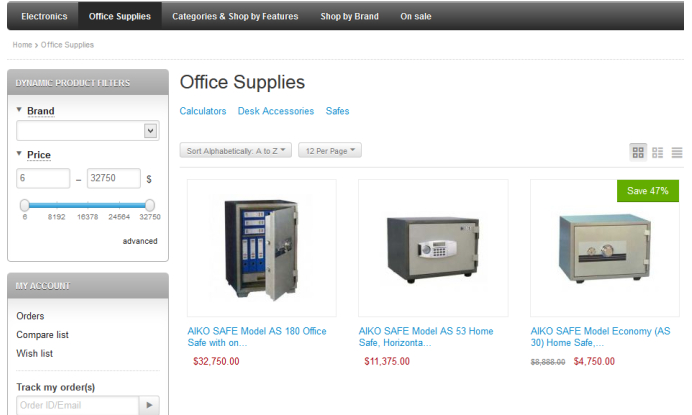Screen dimensions: 692x415
Task: Open the Office Supplies menu tab
Action: (x=120, y=16)
